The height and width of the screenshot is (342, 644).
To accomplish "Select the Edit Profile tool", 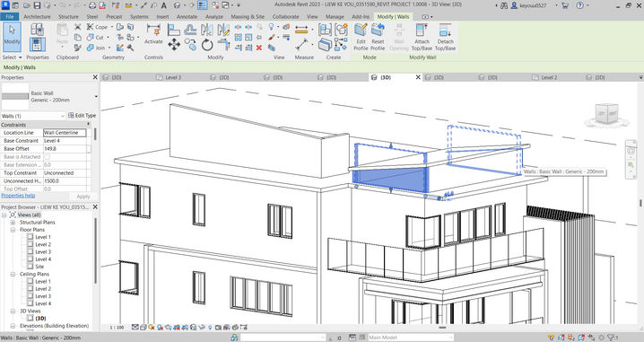I will click(361, 37).
